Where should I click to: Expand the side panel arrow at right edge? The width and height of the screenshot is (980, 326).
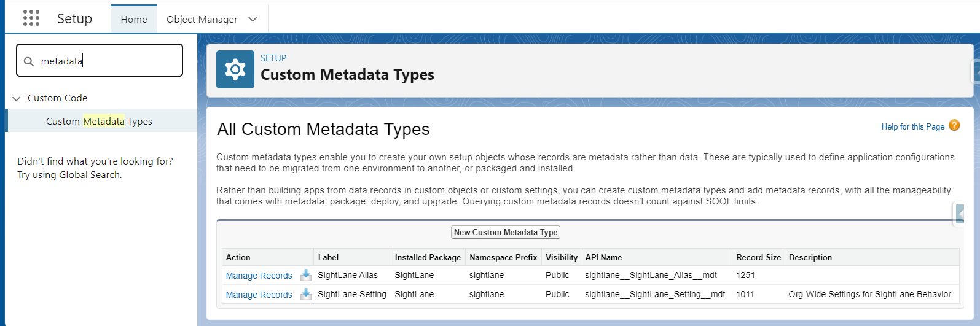click(x=959, y=214)
